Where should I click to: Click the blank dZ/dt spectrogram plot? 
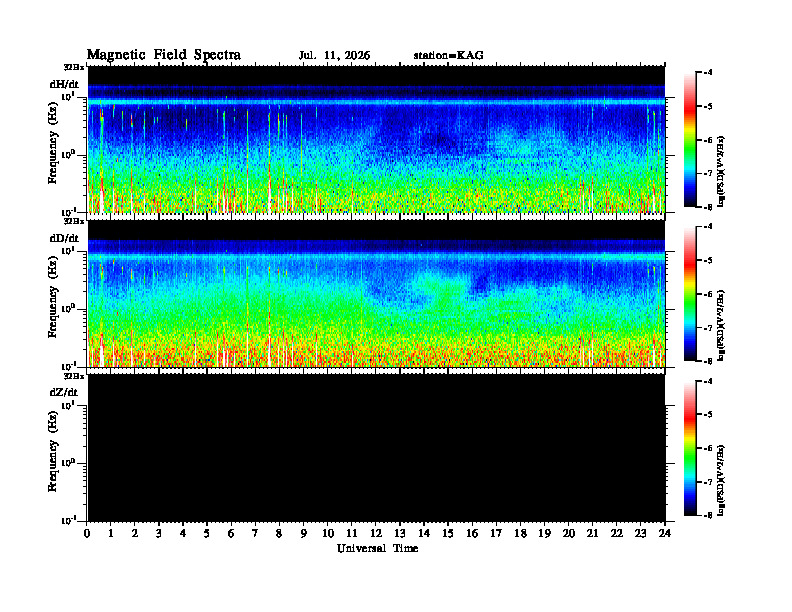click(376, 448)
